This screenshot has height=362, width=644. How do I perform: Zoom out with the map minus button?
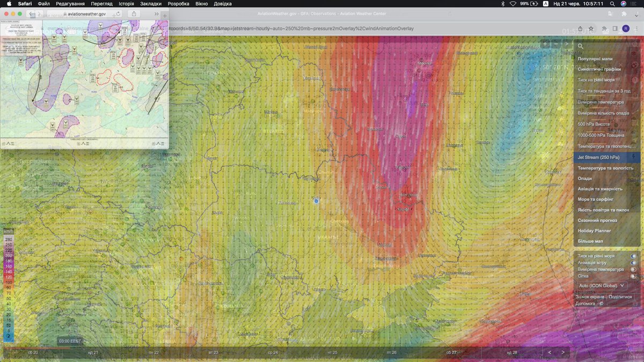pos(556,44)
